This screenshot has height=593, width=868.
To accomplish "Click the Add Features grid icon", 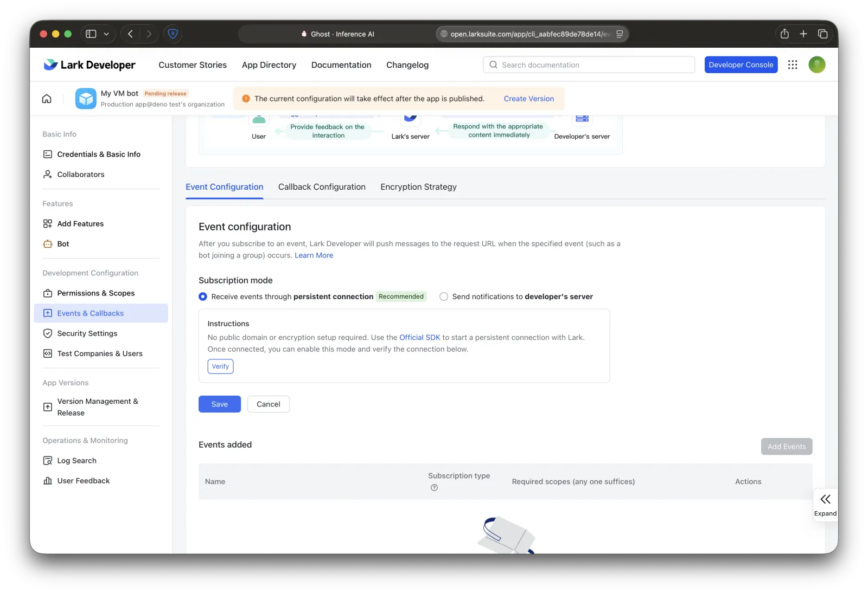I will coord(48,224).
